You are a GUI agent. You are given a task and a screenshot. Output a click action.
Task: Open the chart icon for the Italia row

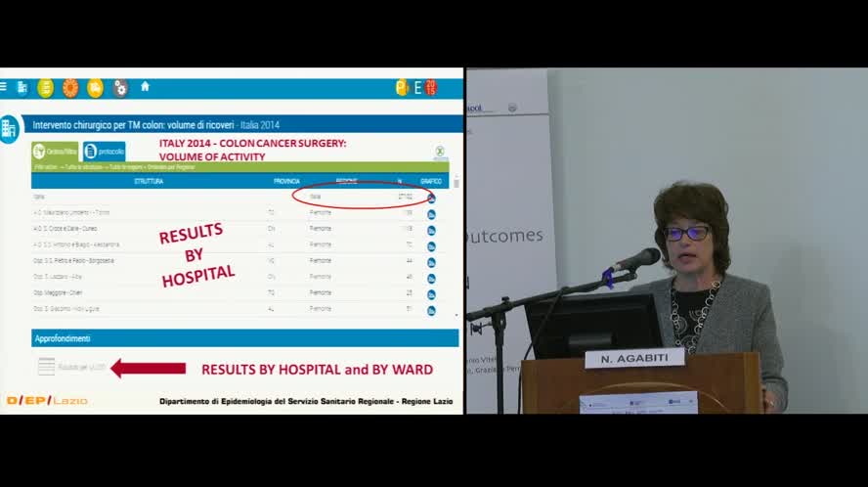[431, 198]
